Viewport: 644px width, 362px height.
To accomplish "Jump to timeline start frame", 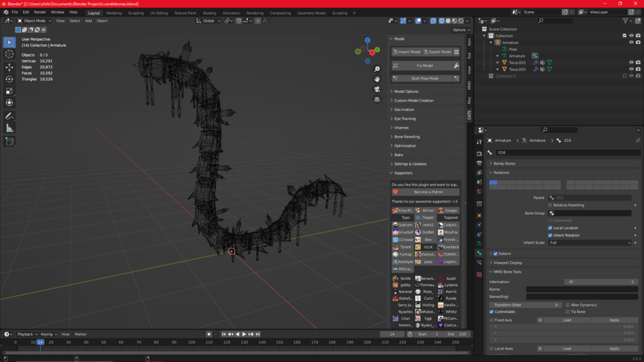I will [224, 334].
